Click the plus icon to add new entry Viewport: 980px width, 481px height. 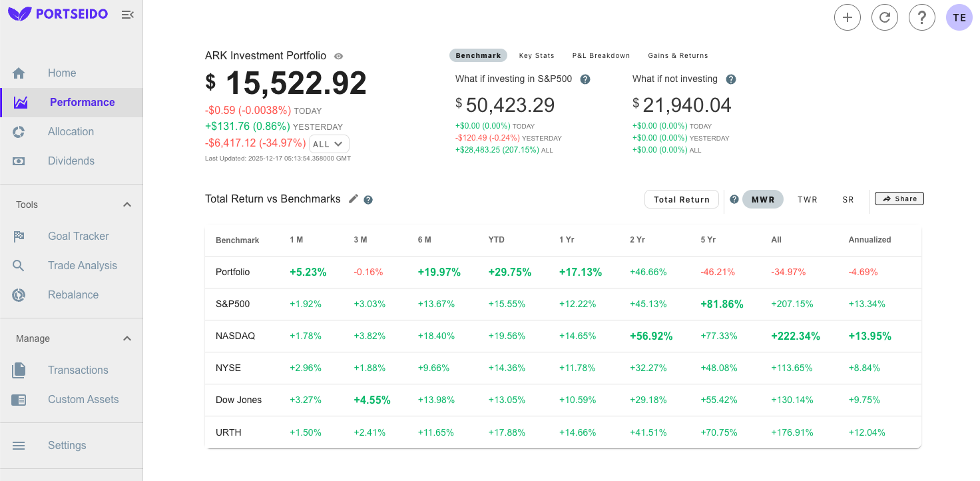(x=848, y=17)
